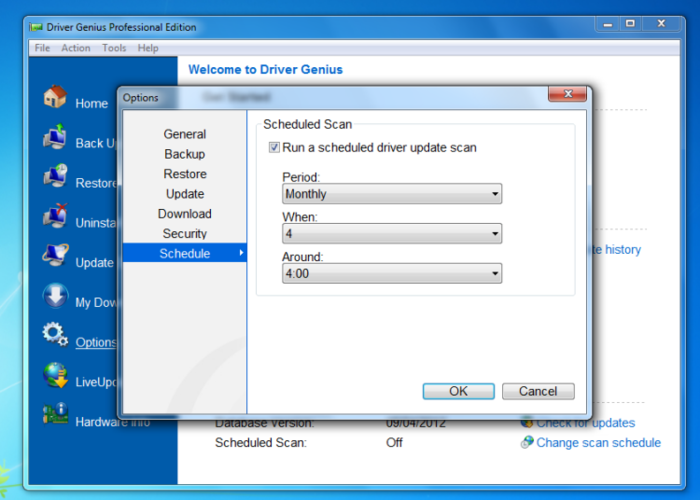Uncheck Run a scheduled driver update scan
The height and width of the screenshot is (500, 700).
(x=274, y=147)
